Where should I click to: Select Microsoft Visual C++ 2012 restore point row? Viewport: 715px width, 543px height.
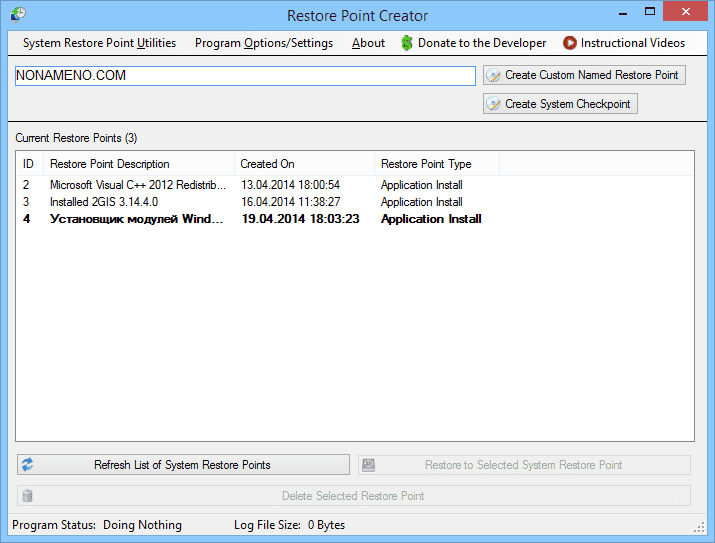click(x=139, y=185)
